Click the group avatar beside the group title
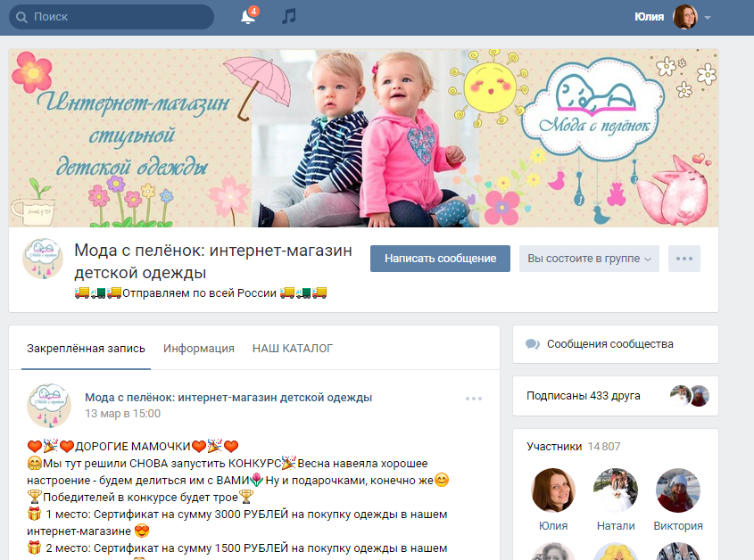 click(43, 259)
